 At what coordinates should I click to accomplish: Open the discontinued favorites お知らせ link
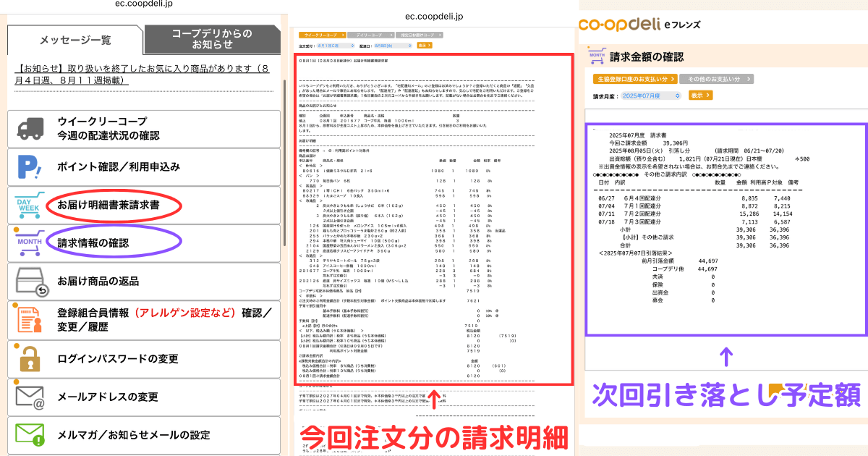point(143,76)
